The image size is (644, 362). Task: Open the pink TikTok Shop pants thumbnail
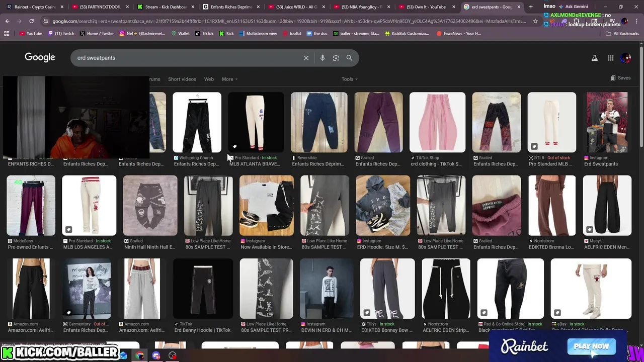pyautogui.click(x=437, y=122)
